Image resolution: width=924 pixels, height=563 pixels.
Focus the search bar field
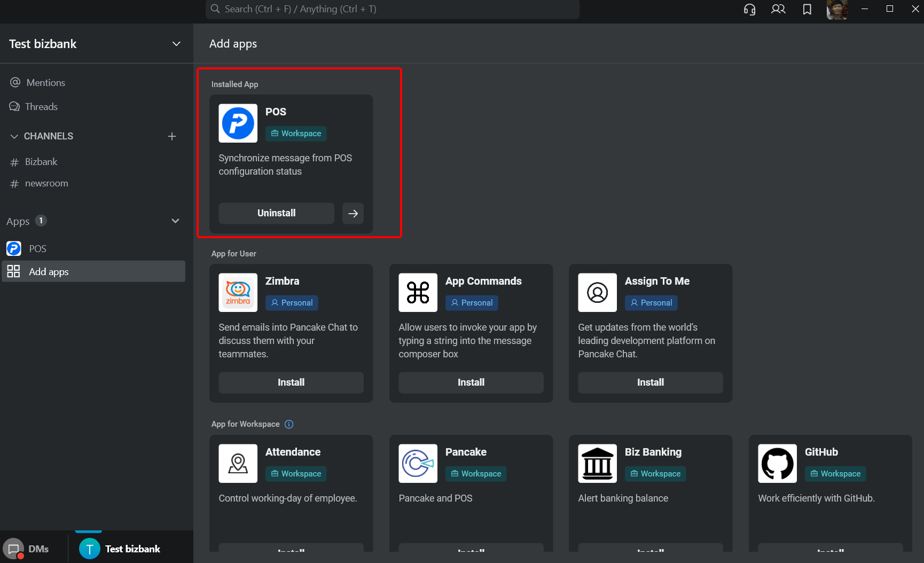[x=393, y=9]
